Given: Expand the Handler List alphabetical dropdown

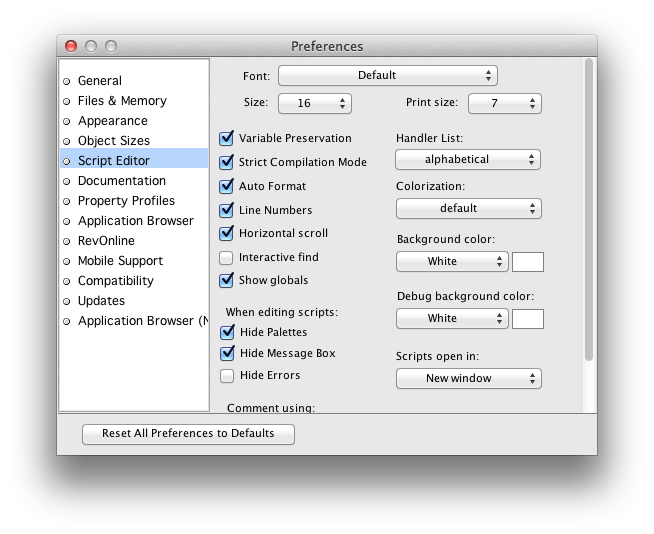Looking at the screenshot, I should [468, 160].
